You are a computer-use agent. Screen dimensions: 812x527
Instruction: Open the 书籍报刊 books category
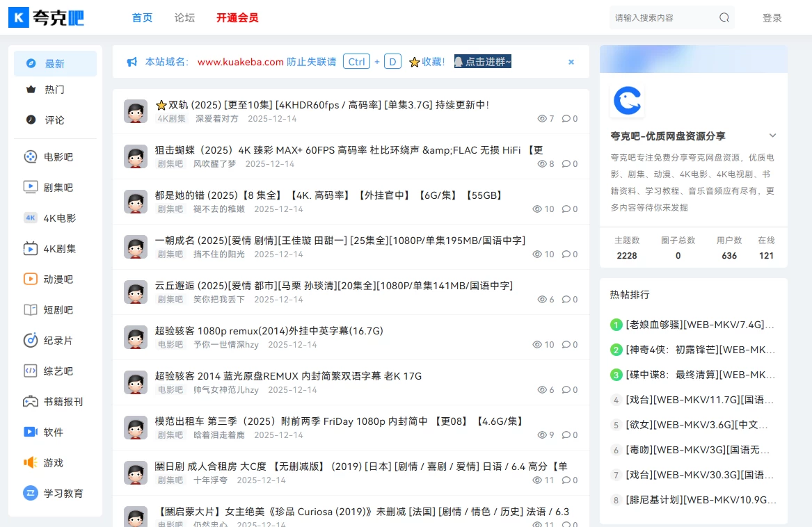(29, 401)
